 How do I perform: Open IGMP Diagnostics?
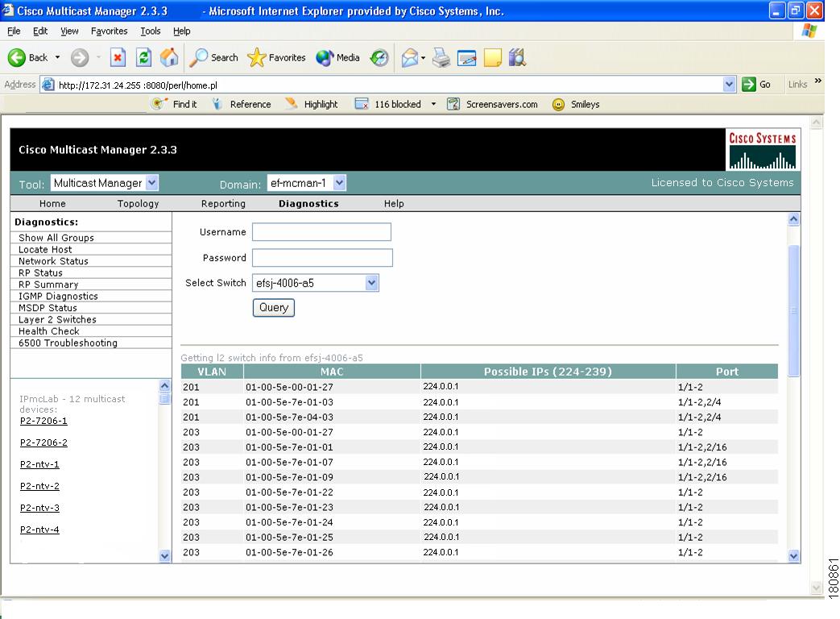(x=59, y=296)
